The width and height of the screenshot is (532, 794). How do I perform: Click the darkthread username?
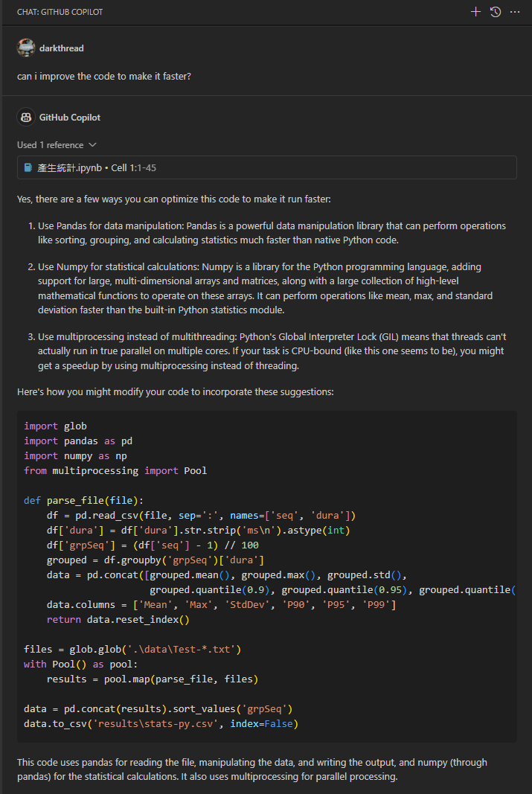(62, 48)
